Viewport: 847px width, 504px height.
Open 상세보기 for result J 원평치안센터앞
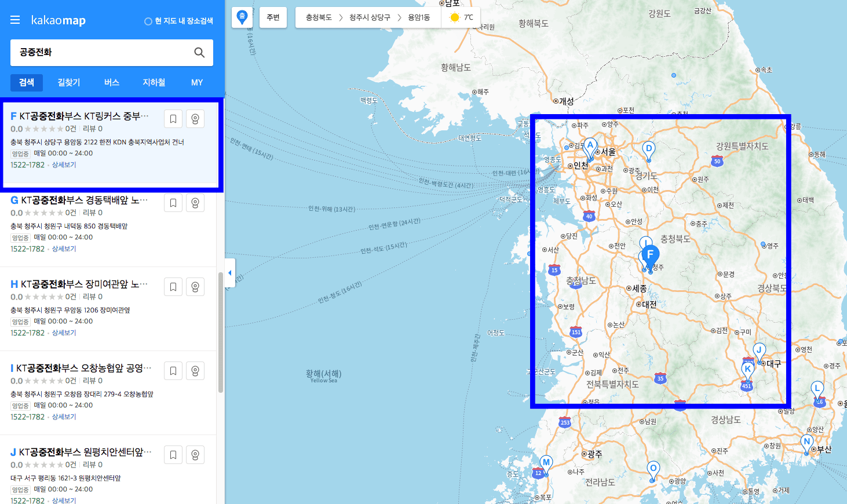[x=64, y=501]
